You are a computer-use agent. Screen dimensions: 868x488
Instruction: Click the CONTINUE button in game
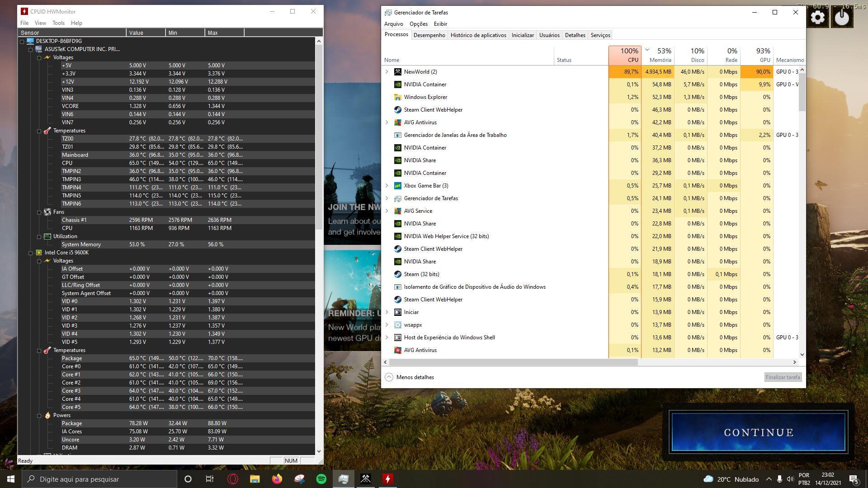[x=758, y=432]
